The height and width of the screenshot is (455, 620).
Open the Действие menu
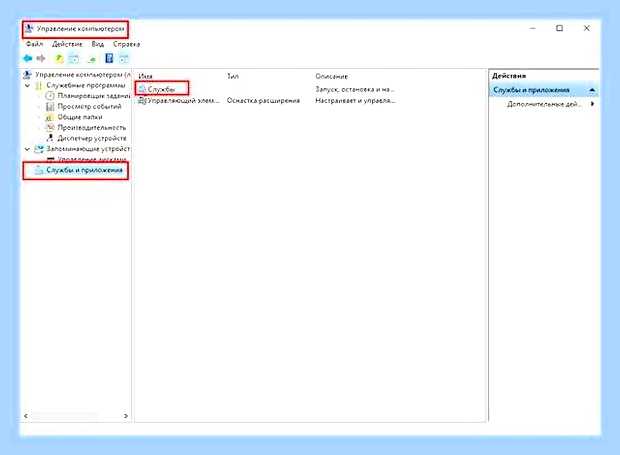pos(67,44)
